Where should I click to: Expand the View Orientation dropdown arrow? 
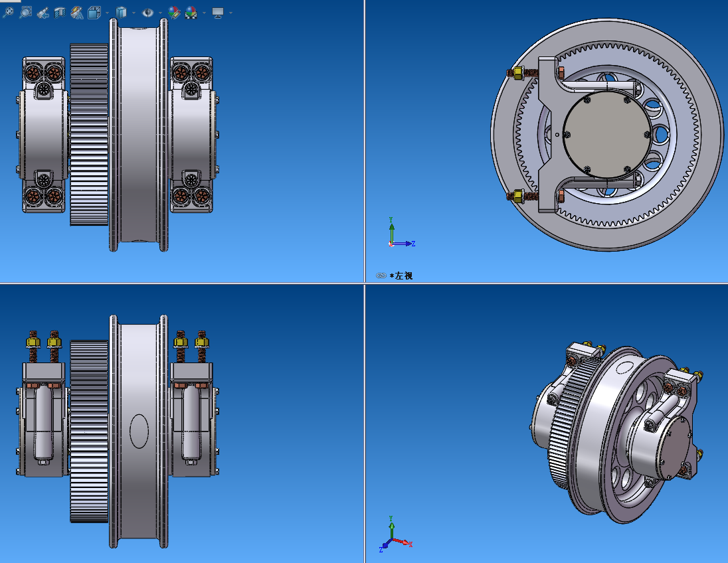click(107, 13)
